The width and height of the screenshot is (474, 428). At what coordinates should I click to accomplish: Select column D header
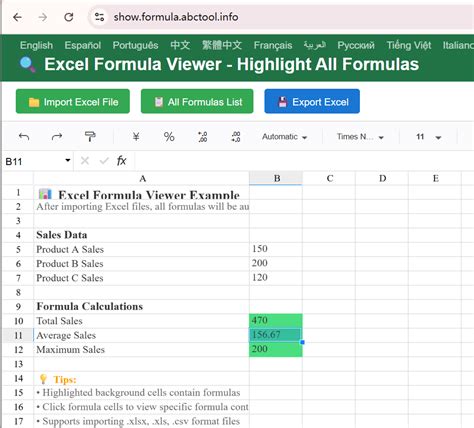pos(382,178)
